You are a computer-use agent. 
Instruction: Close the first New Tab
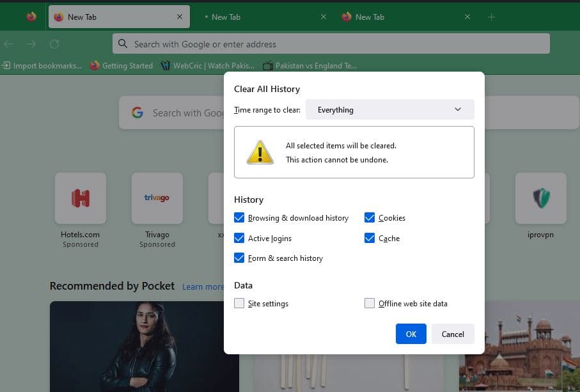(180, 17)
